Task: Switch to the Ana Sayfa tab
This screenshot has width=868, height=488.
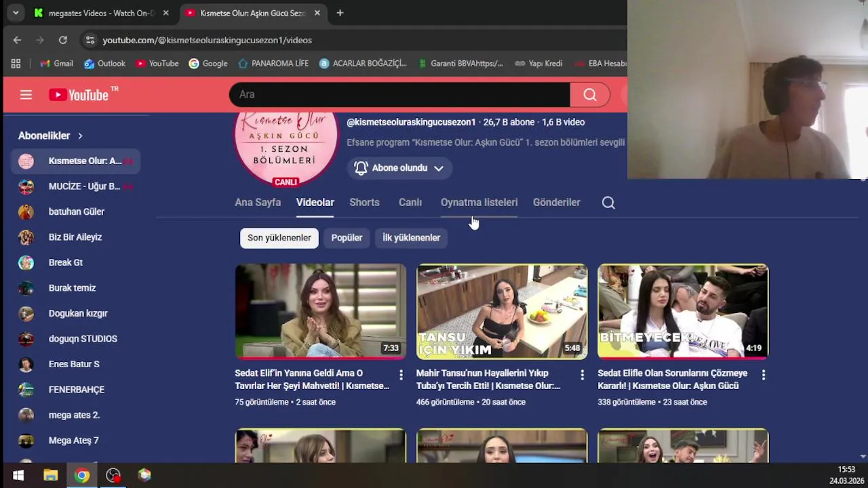Action: click(x=258, y=203)
